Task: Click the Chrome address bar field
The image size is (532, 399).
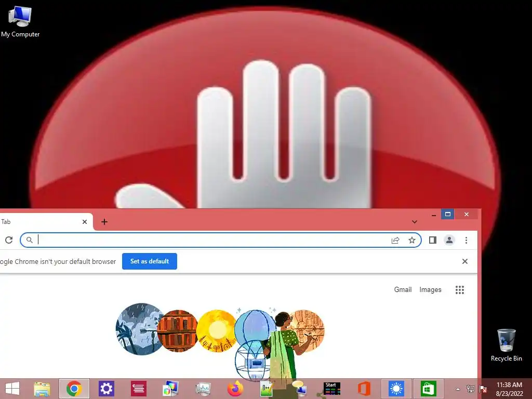Action: tap(220, 240)
